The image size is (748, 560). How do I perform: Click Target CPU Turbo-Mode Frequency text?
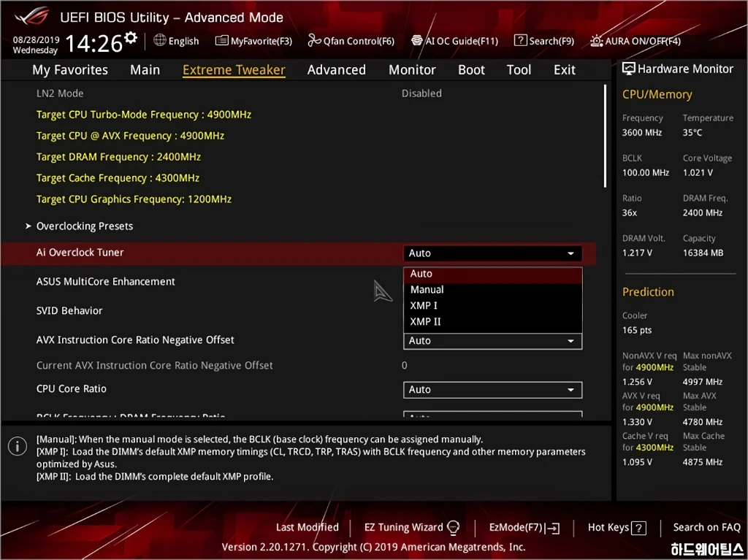[144, 115]
